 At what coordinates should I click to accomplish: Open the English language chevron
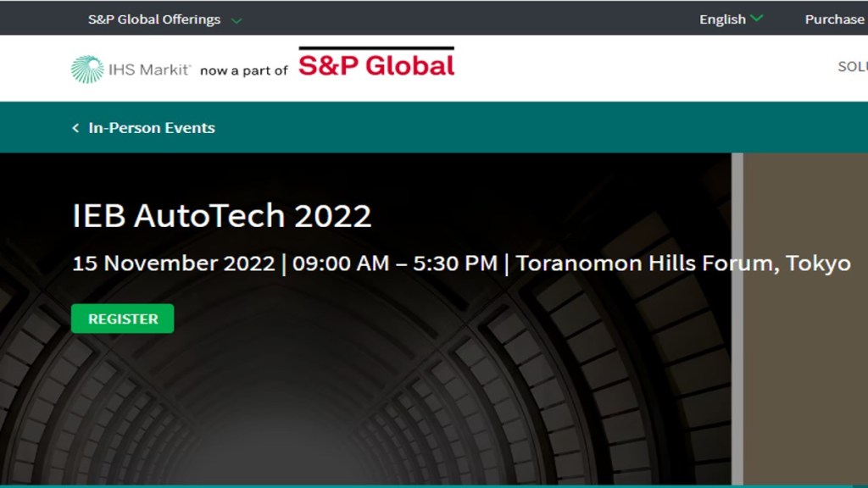(756, 19)
